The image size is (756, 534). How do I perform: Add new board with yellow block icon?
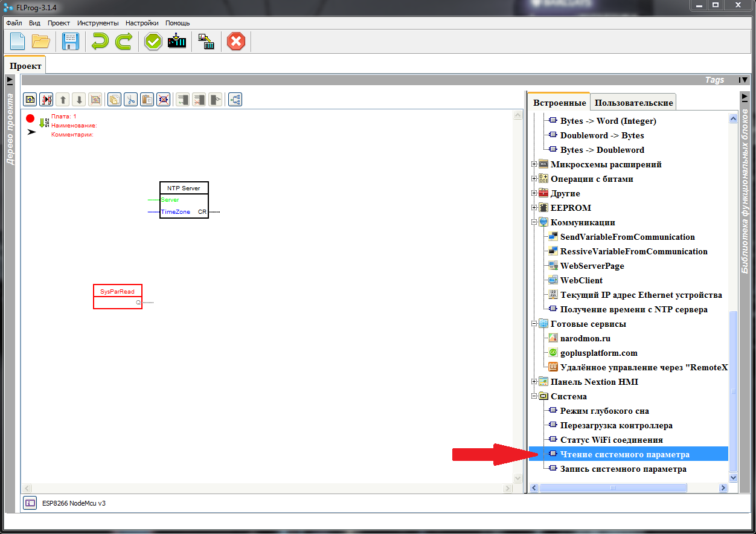pyautogui.click(x=30, y=100)
